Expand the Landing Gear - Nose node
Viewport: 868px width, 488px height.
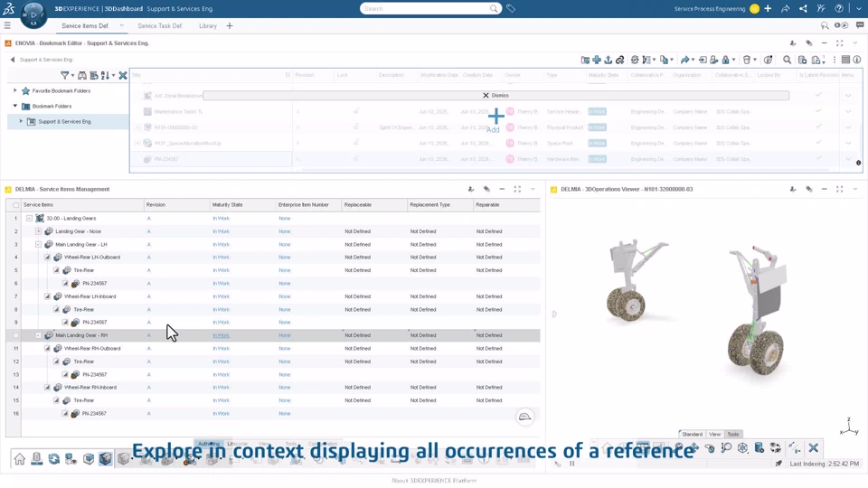38,231
